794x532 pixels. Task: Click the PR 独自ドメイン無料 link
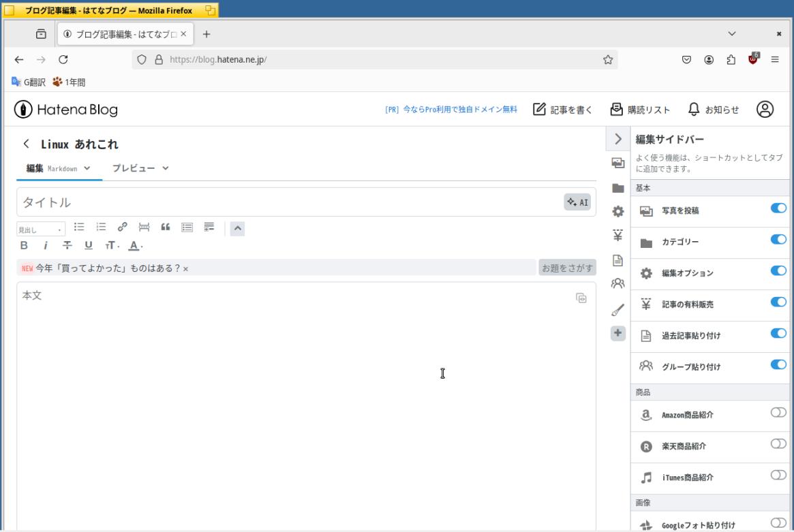(x=451, y=110)
